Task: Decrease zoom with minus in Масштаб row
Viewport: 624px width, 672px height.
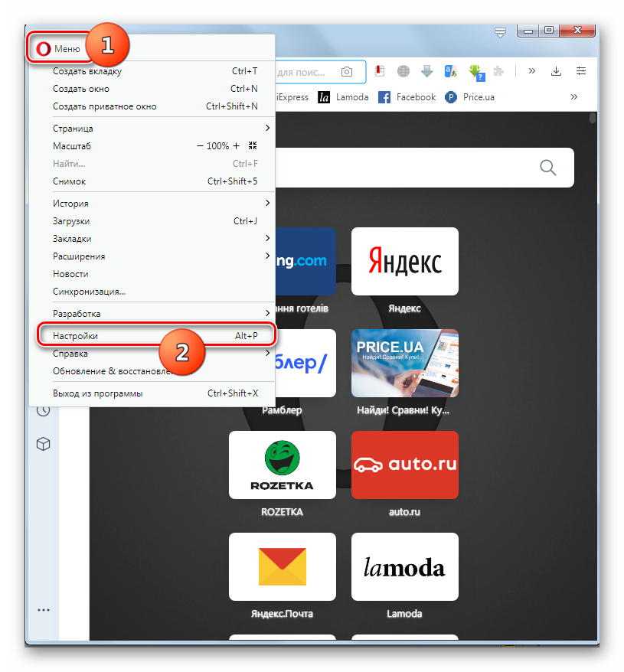Action: [x=200, y=146]
